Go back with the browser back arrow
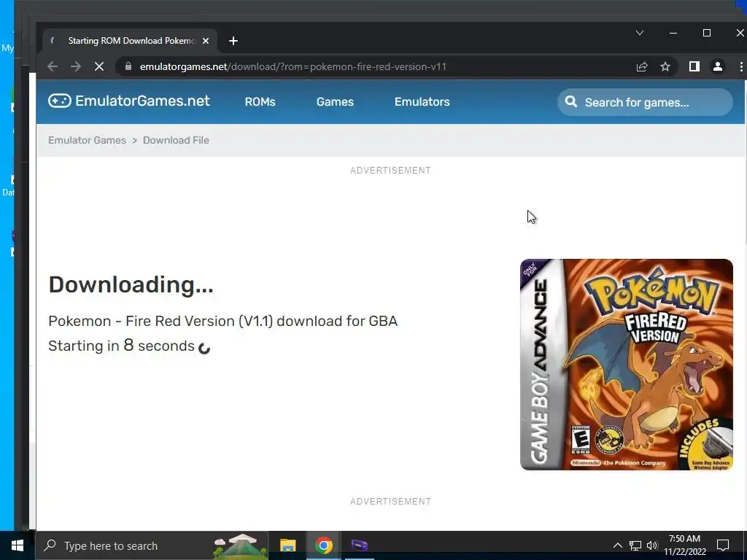This screenshot has width=747, height=560. (x=53, y=66)
